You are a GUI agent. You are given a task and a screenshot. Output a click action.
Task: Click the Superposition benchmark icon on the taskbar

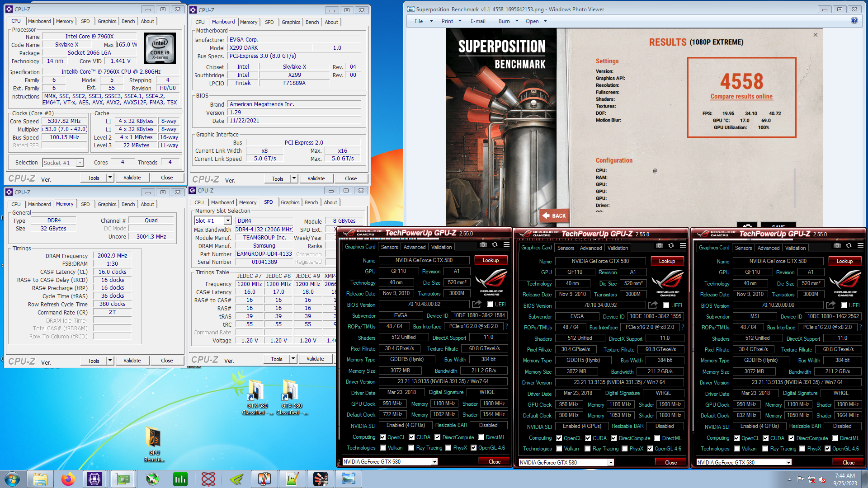pos(321,479)
